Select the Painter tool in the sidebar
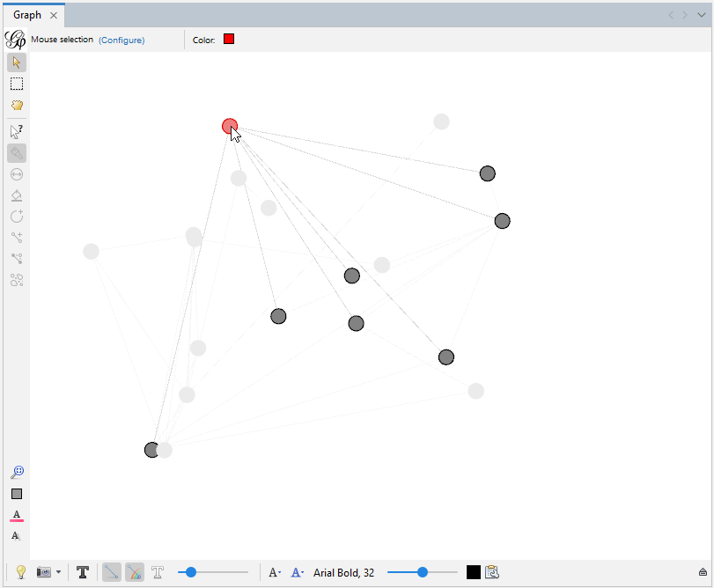714x588 pixels. click(x=16, y=153)
